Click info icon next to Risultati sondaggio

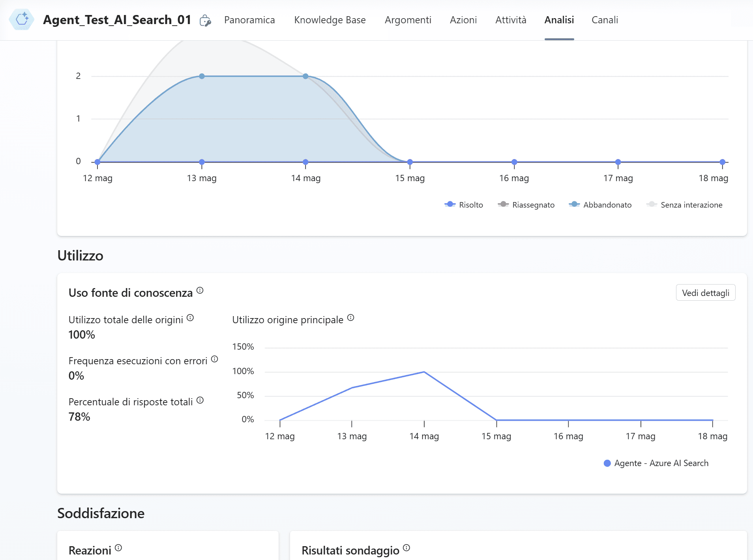(406, 548)
